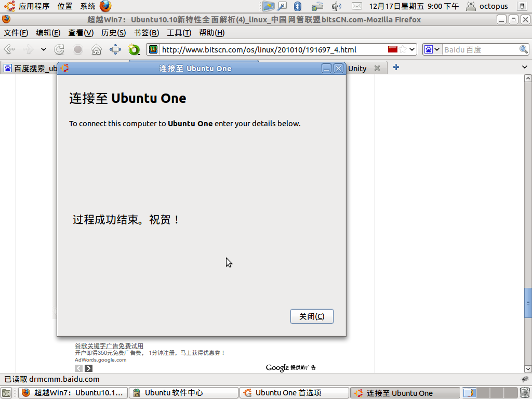This screenshot has height=399, width=532.
Task: Click the show desktop icon in bottom panel
Action: pos(6,393)
